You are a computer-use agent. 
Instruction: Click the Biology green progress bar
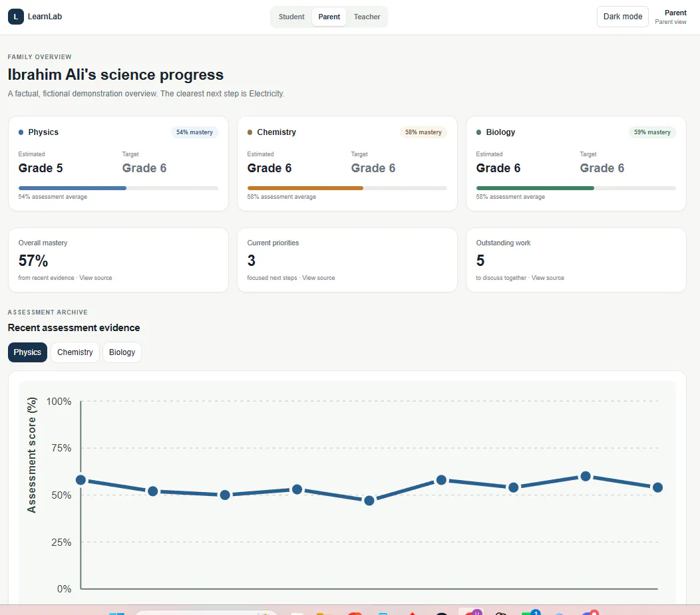(x=535, y=188)
